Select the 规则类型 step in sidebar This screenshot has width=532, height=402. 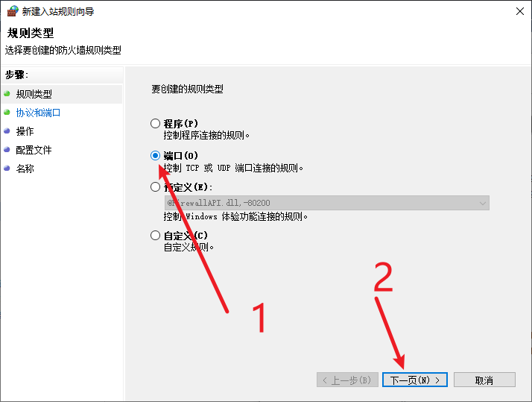click(x=34, y=94)
